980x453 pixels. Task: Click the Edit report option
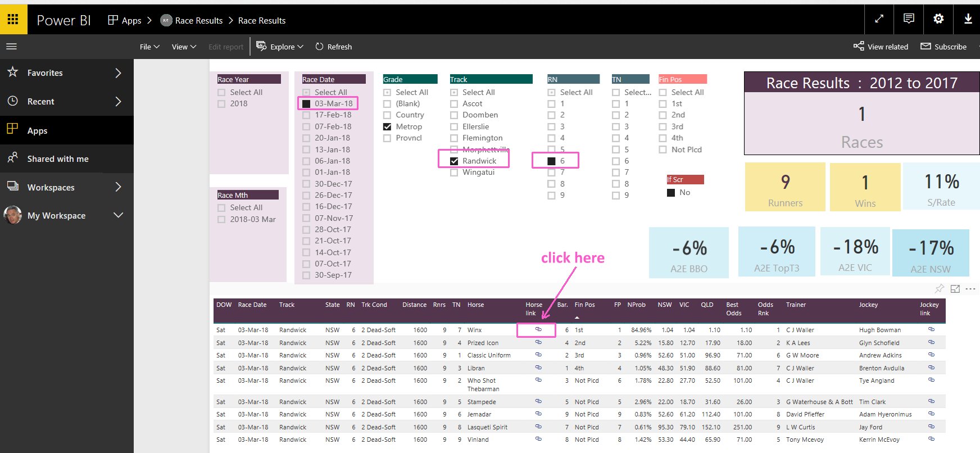pyautogui.click(x=226, y=47)
